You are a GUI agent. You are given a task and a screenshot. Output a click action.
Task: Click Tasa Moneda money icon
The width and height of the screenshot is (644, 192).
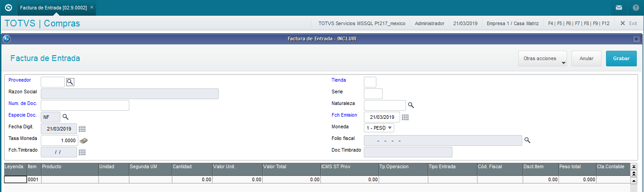(x=84, y=140)
